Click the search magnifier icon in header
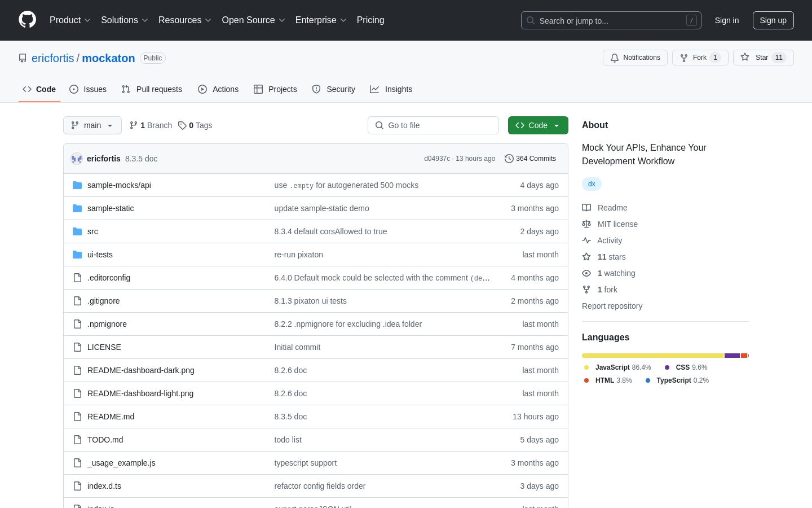The image size is (812, 508). point(531,20)
